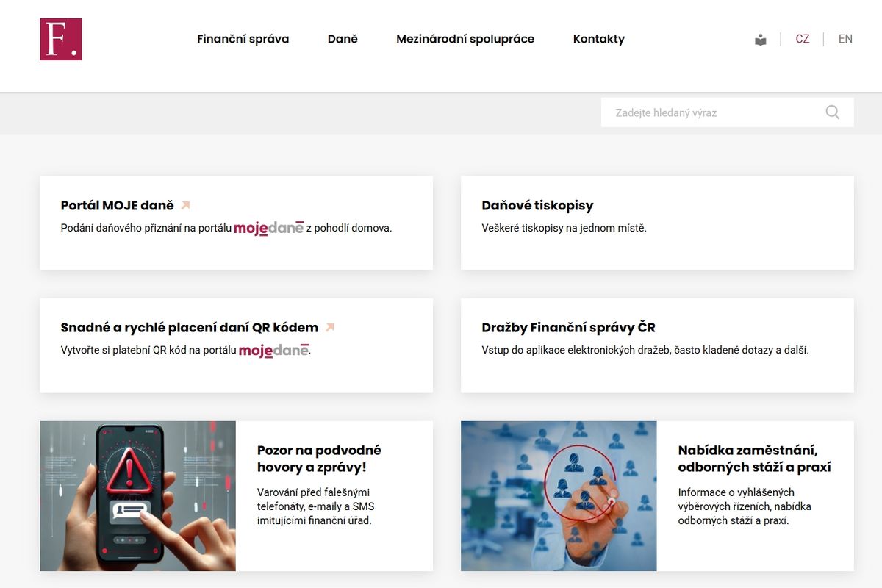Click mojedaně logo in the Portál MOJE daně card
Viewport: 882px width, 588px height.
268,229
